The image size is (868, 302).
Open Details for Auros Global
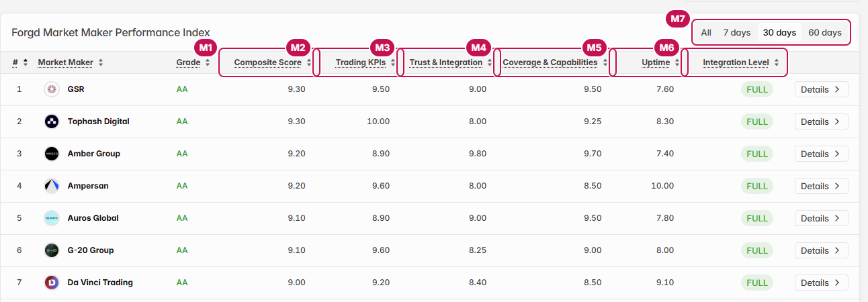[821, 218]
